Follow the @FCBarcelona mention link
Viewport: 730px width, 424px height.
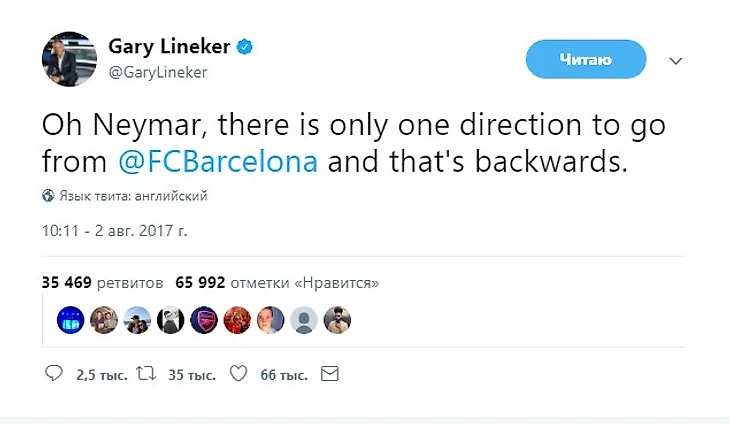(x=219, y=161)
